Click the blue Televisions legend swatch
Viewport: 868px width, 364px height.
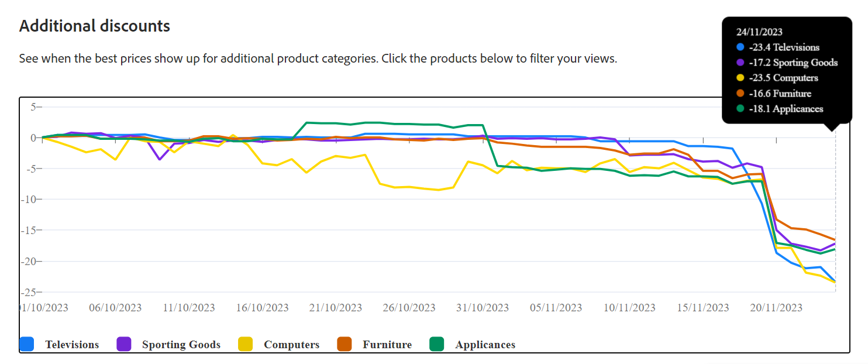tap(27, 344)
